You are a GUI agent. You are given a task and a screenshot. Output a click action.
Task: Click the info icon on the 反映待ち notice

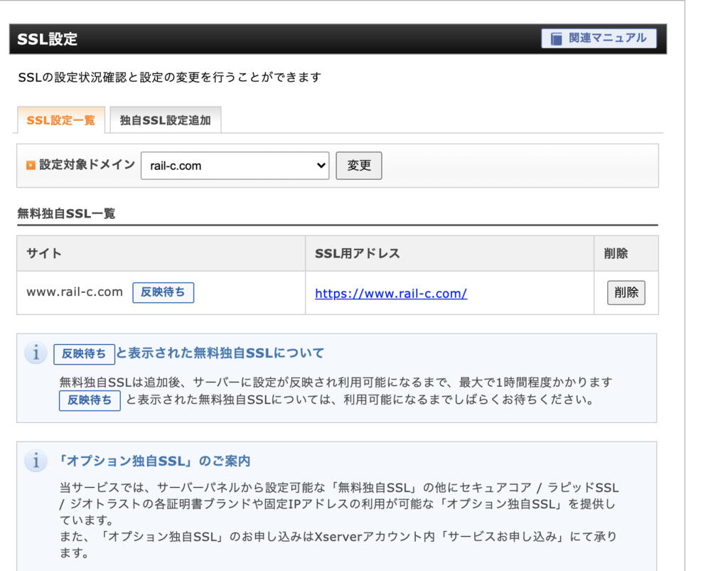coord(36,353)
